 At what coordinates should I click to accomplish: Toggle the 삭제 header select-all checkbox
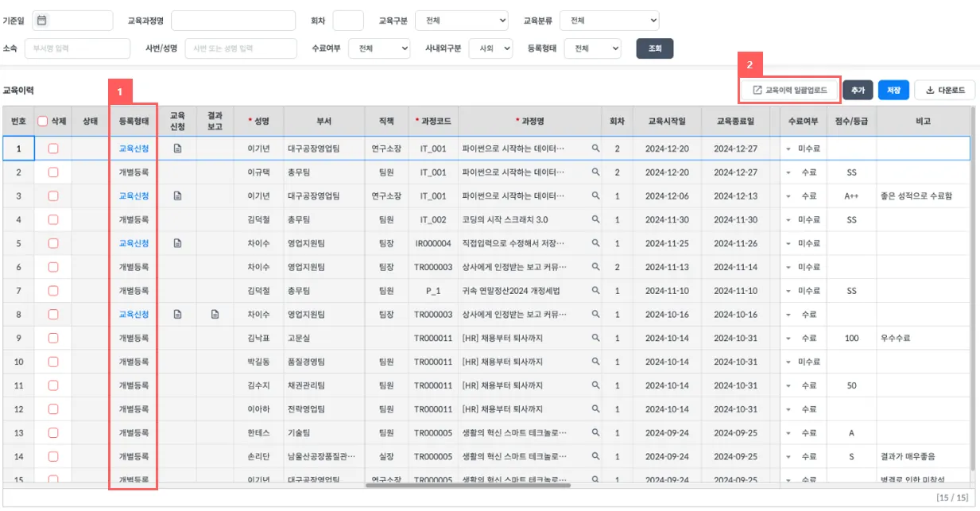tap(43, 122)
